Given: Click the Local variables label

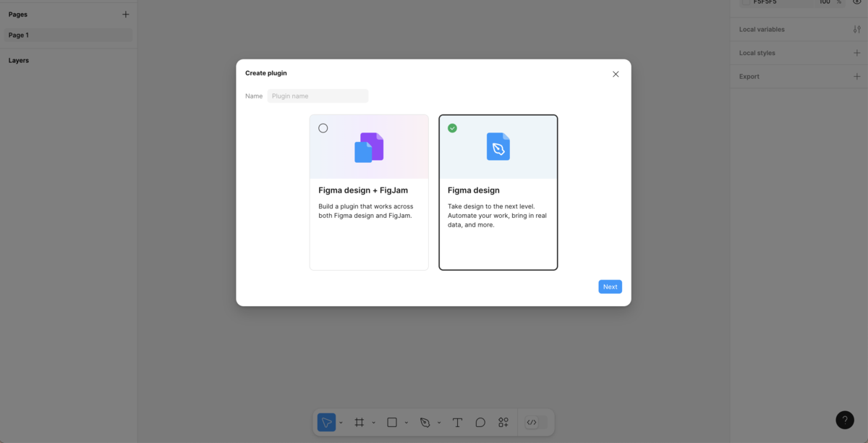Looking at the screenshot, I should (x=762, y=30).
